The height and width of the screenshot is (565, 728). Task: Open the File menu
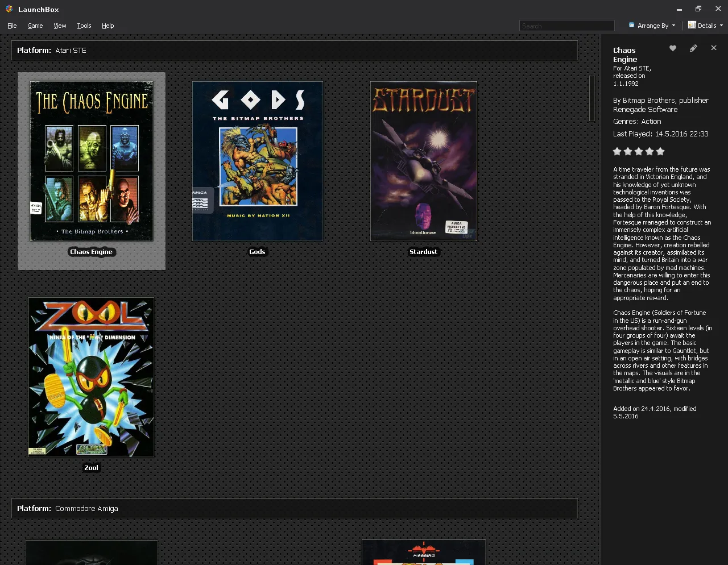coord(12,26)
